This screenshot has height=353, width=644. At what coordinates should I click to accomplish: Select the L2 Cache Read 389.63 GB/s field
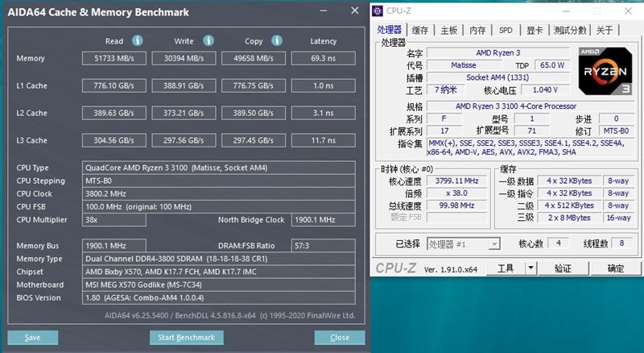[x=114, y=113]
